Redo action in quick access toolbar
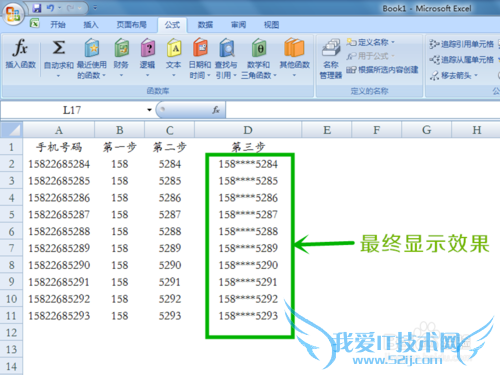Screen dimensions: 500x375 [x=71, y=8]
